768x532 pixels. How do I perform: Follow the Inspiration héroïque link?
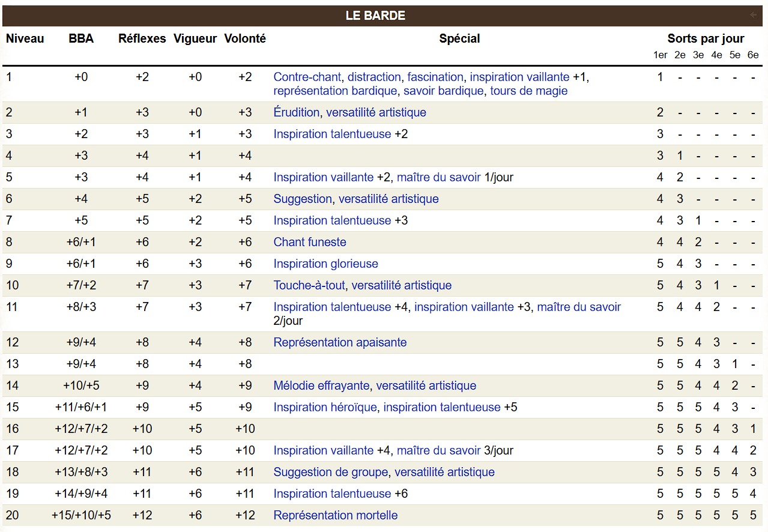325,408
